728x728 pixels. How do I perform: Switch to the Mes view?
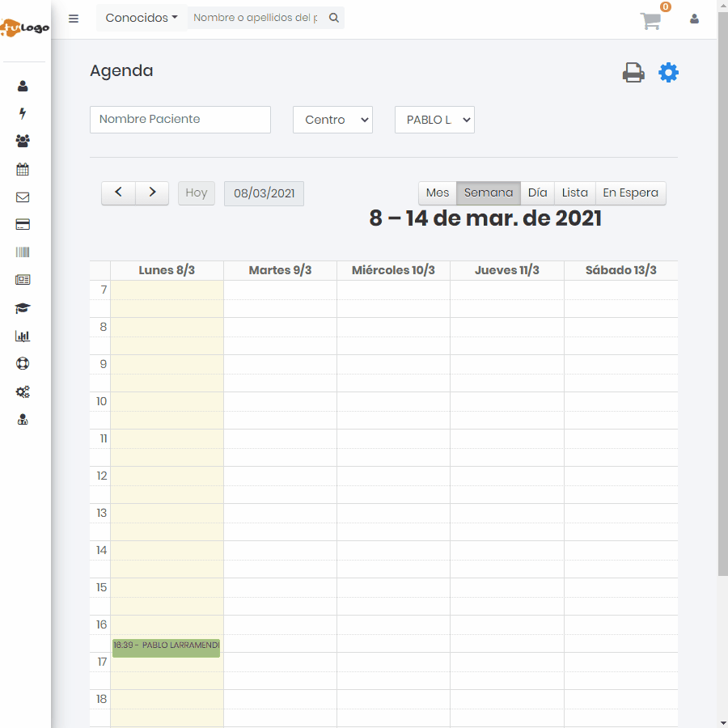[438, 193]
